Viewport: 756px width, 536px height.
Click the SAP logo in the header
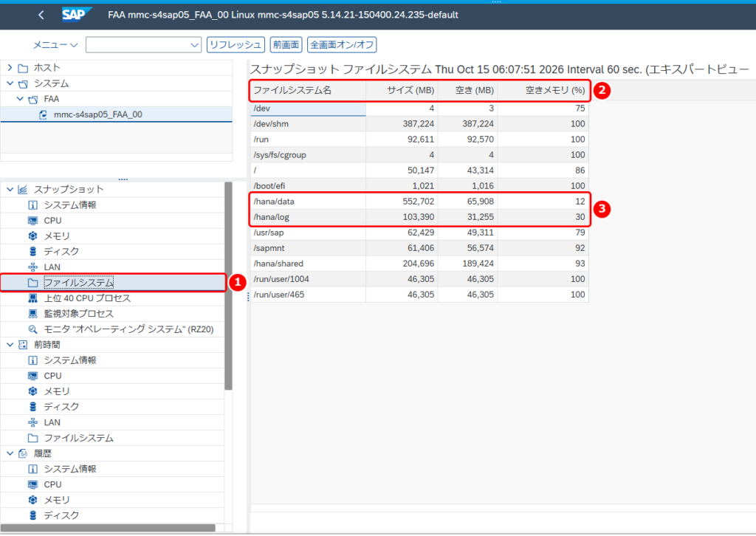click(76, 15)
